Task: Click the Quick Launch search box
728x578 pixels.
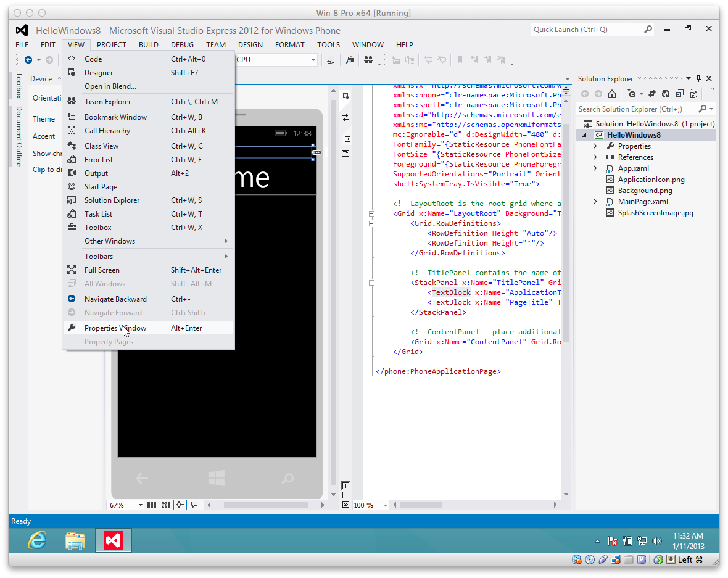Action: click(x=593, y=29)
